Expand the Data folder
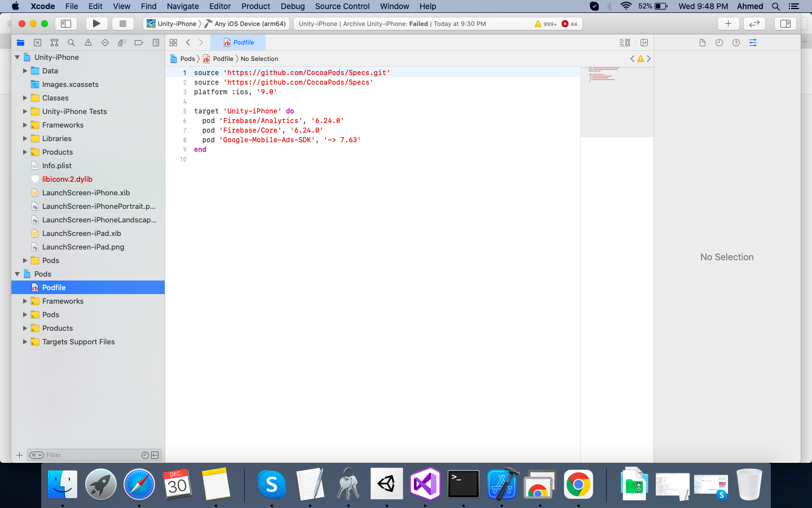The image size is (812, 508). tap(25, 71)
